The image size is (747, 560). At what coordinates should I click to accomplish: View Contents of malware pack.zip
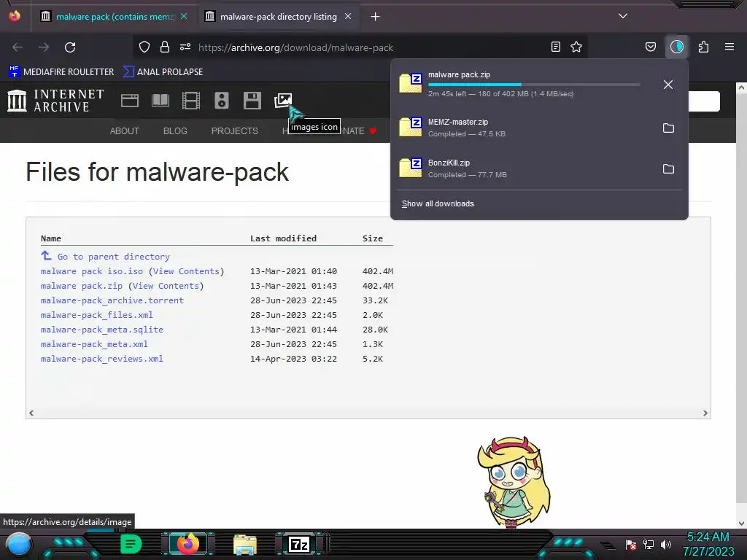coord(166,286)
